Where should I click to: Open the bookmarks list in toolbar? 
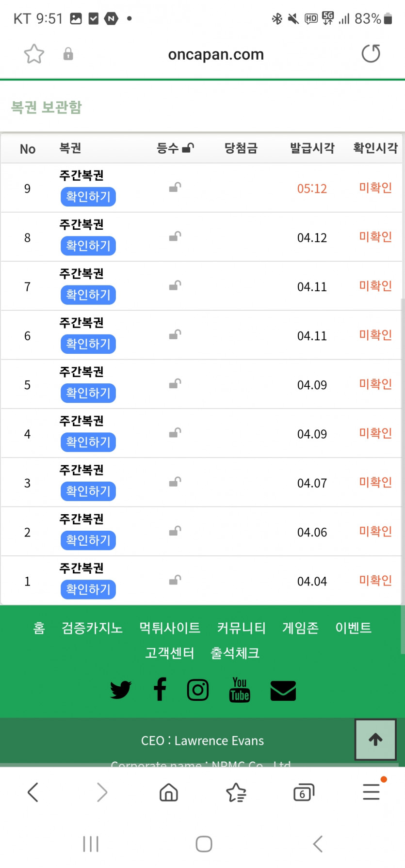tap(236, 792)
